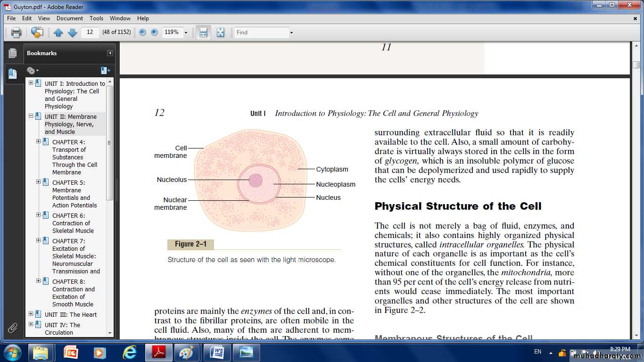Image resolution: width=644 pixels, height=362 pixels.
Task: Click the document vertical scrollbar thumb
Action: coord(636,65)
